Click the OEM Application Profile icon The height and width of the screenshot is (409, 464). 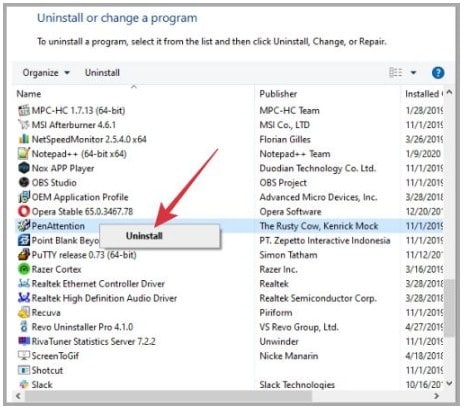[x=24, y=197]
